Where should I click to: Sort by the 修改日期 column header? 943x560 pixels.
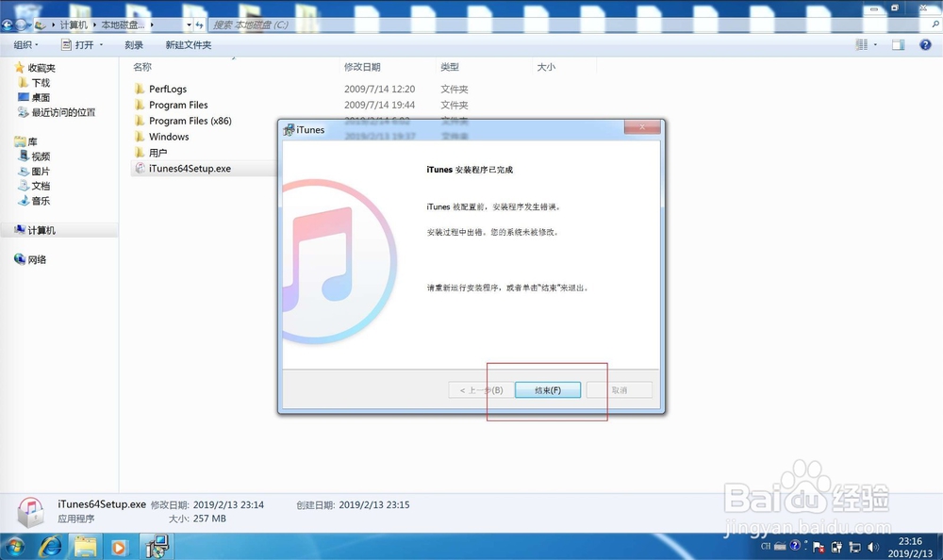click(x=362, y=67)
